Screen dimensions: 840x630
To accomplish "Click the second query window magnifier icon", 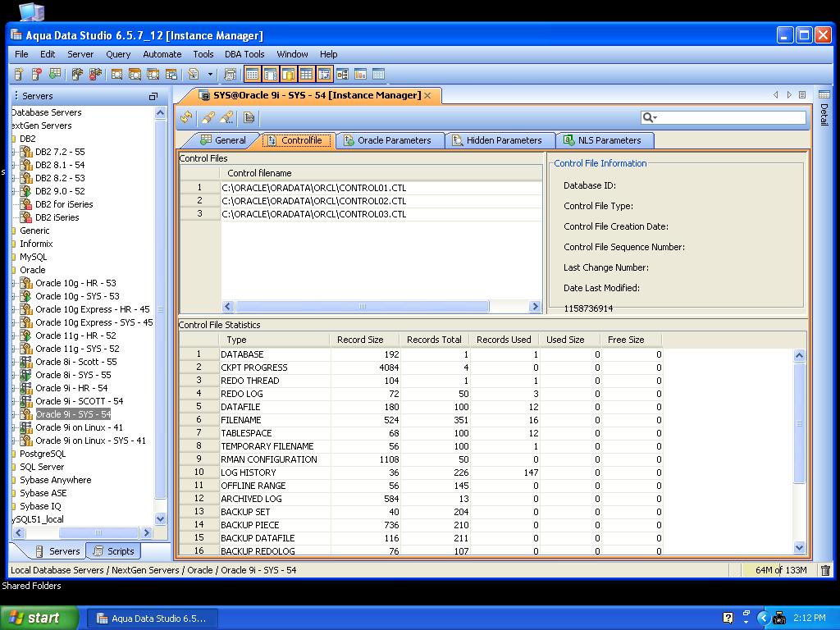I will (135, 74).
